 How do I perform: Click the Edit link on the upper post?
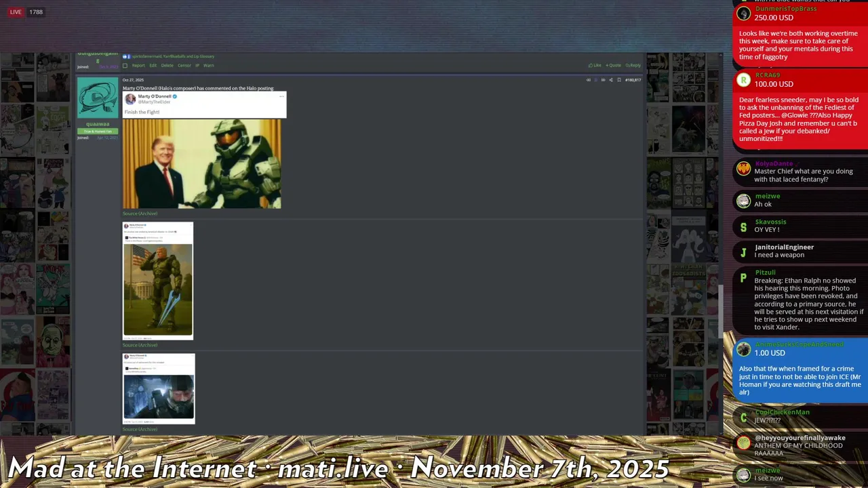click(153, 66)
